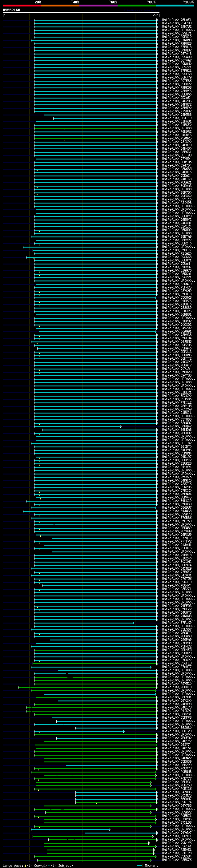Open hit UniRef100_Q6LAE1

pyautogui.click(x=176, y=20)
